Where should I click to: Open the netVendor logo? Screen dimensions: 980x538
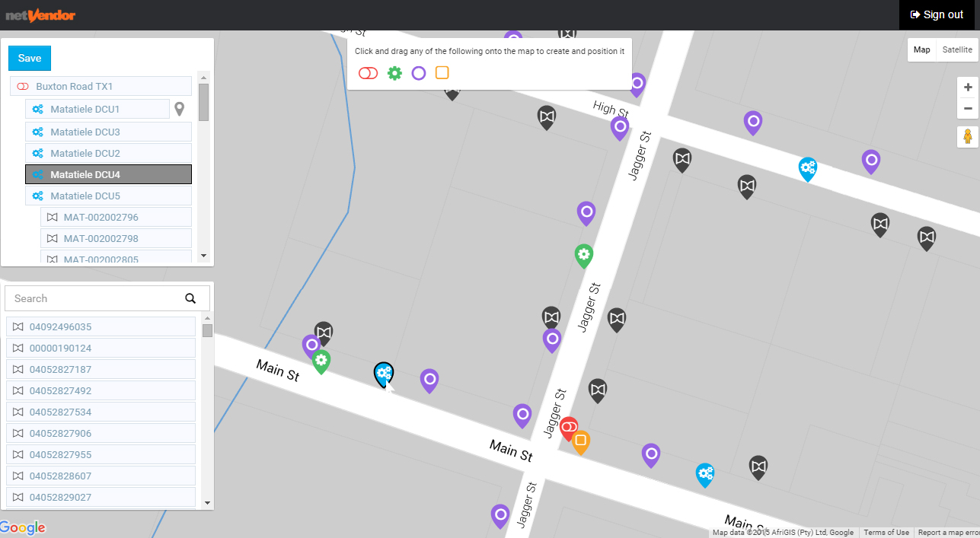click(40, 15)
